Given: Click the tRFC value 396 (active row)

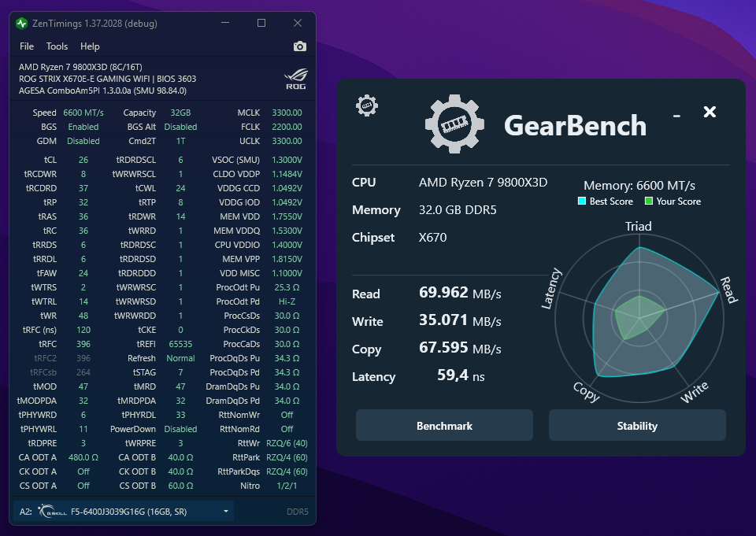Looking at the screenshot, I should click(x=83, y=344).
